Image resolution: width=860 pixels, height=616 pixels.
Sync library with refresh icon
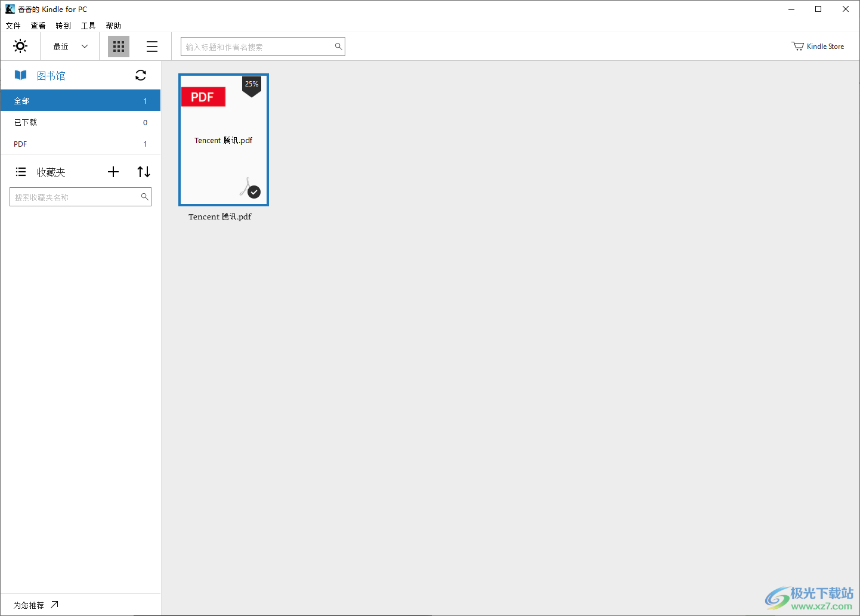pos(141,75)
